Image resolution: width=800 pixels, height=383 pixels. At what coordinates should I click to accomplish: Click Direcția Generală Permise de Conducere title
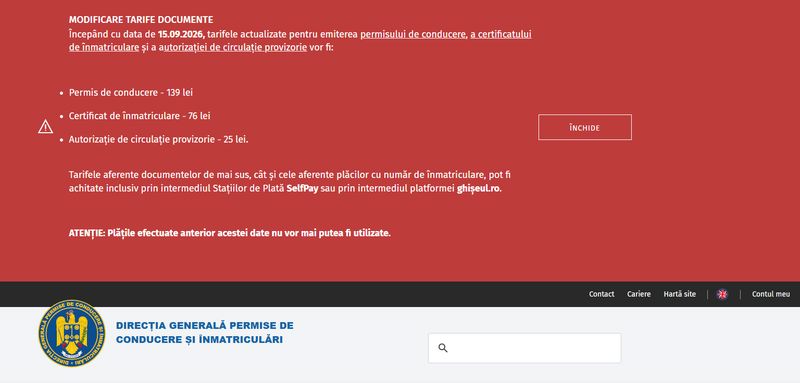[x=205, y=332]
